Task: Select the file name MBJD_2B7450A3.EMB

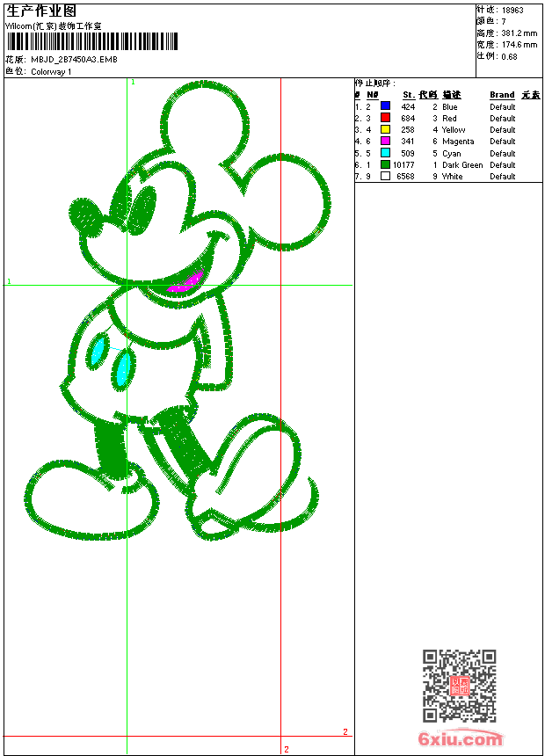Action: (x=74, y=59)
